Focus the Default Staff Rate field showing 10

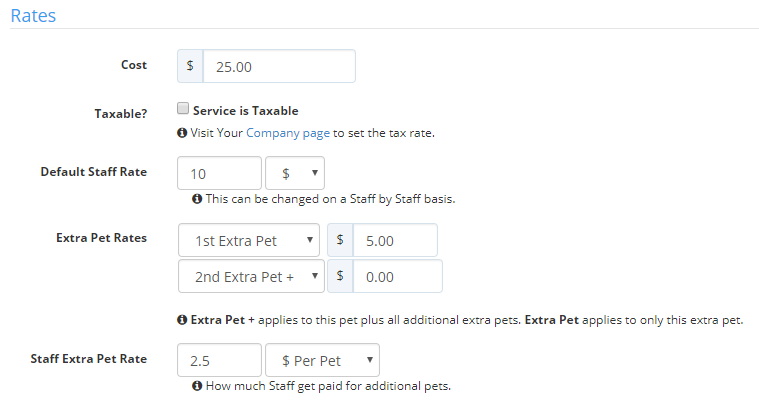pyautogui.click(x=219, y=173)
